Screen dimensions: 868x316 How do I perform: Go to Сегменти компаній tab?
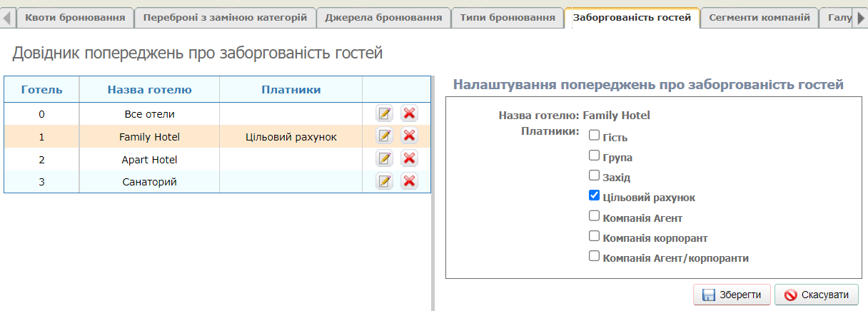point(759,17)
